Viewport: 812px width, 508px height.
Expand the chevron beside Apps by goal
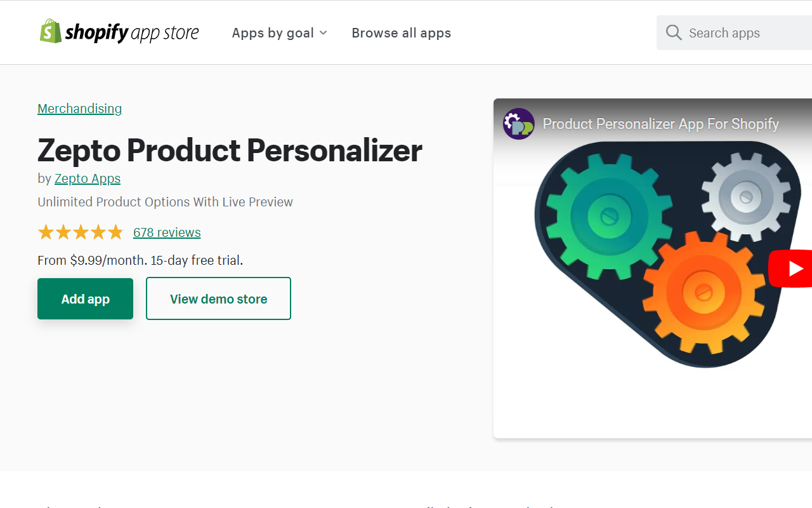324,32
